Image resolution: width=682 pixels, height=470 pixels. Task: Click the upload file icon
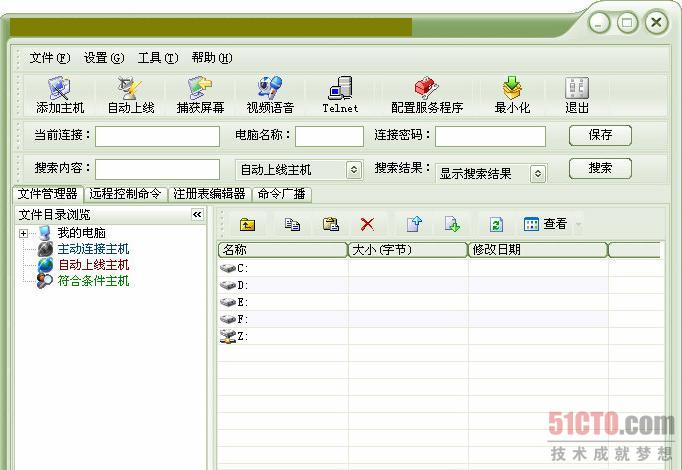414,224
